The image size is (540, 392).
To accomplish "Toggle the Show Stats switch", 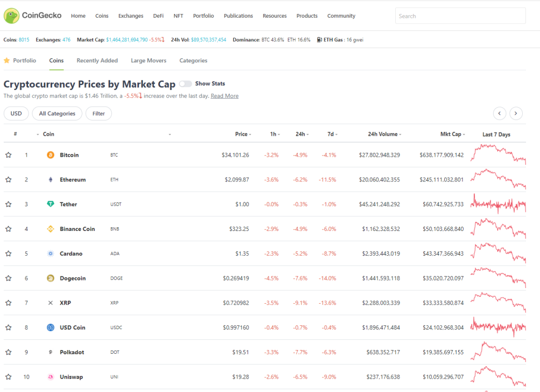I will click(185, 83).
